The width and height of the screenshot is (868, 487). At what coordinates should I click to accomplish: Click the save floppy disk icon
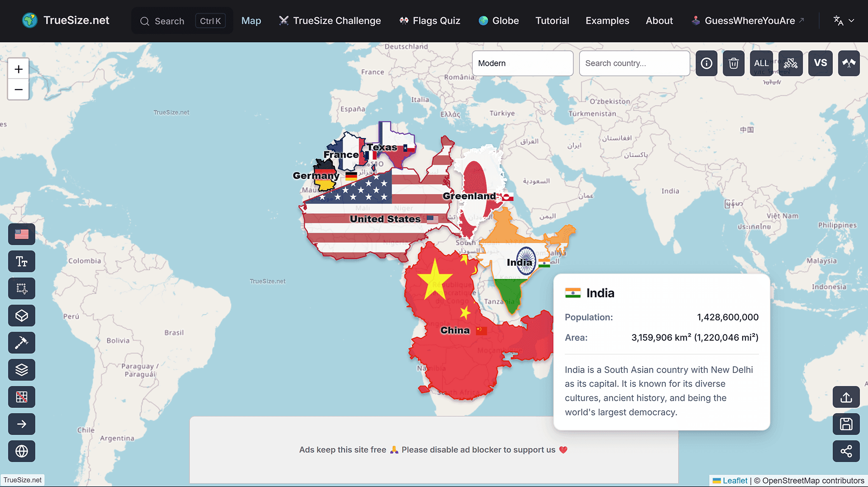coord(846,424)
